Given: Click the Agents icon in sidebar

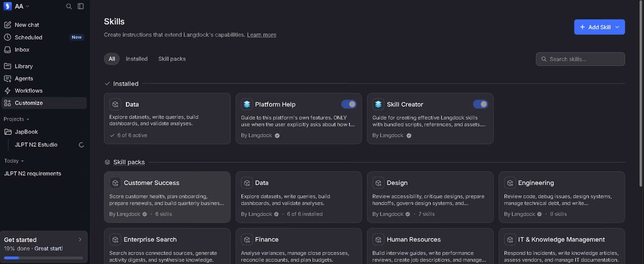Looking at the screenshot, I should point(7,78).
